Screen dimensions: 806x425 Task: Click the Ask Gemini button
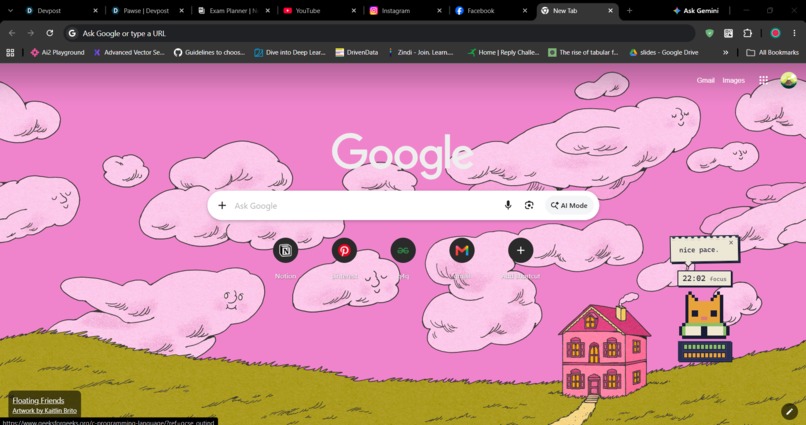tap(695, 10)
